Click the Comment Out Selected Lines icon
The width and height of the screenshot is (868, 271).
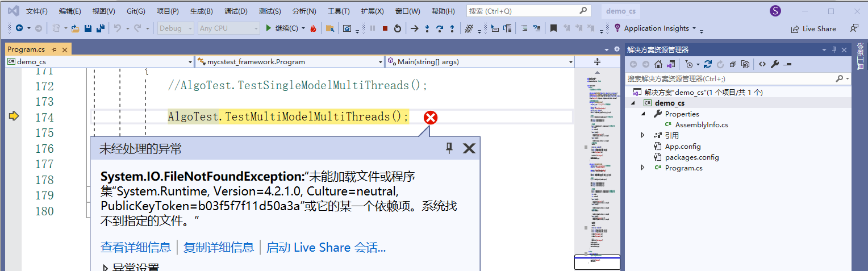524,28
